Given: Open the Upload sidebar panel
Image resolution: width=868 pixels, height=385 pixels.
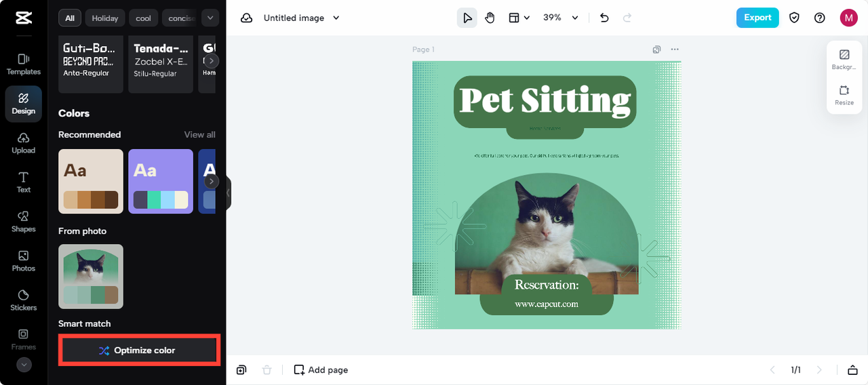Looking at the screenshot, I should pyautogui.click(x=24, y=143).
